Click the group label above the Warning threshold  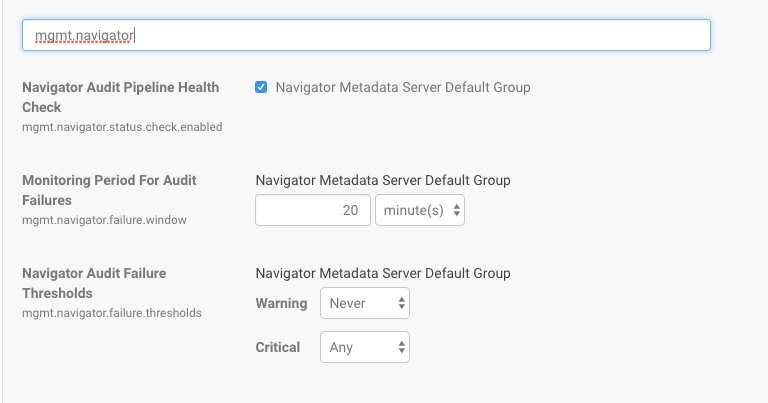point(383,273)
